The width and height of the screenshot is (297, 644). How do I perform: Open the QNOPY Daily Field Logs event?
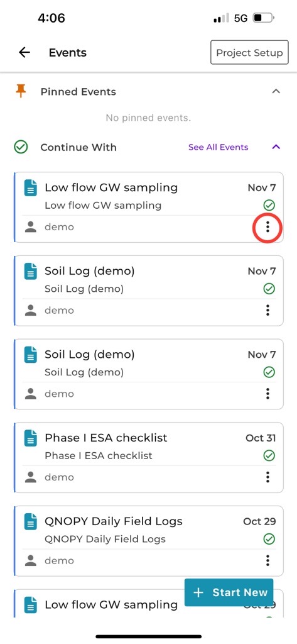click(148, 541)
